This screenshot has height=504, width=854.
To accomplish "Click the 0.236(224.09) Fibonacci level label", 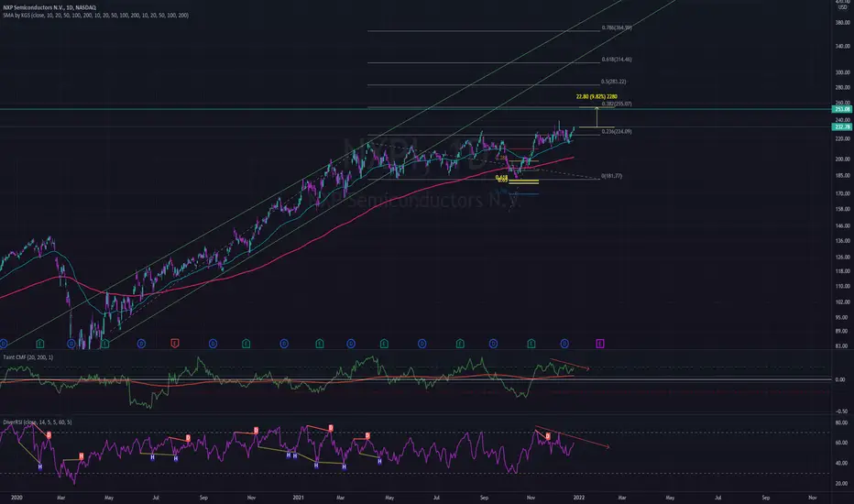I will click(x=617, y=131).
